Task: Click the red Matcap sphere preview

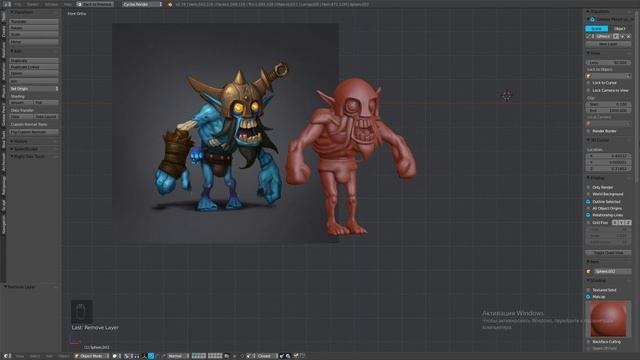Action: point(608,319)
